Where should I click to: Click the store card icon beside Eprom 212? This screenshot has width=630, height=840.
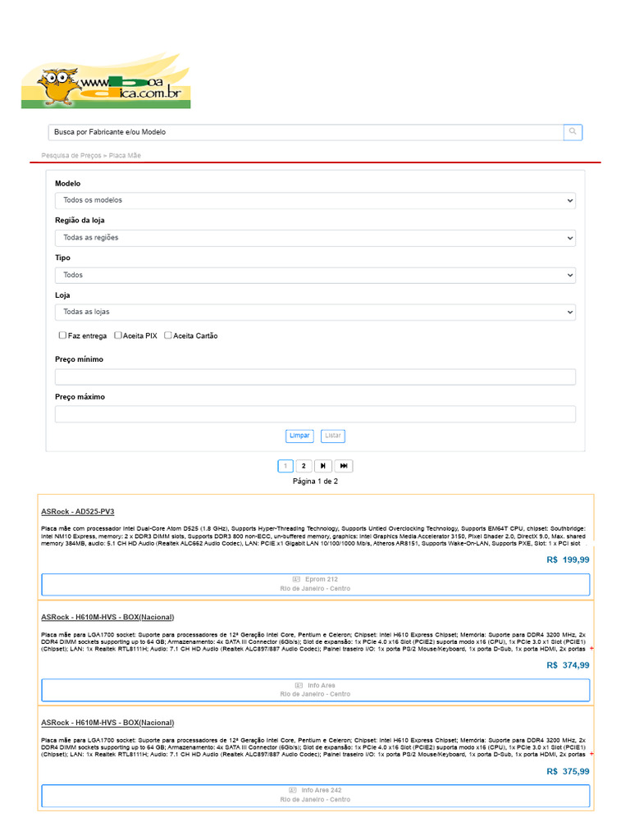[296, 579]
